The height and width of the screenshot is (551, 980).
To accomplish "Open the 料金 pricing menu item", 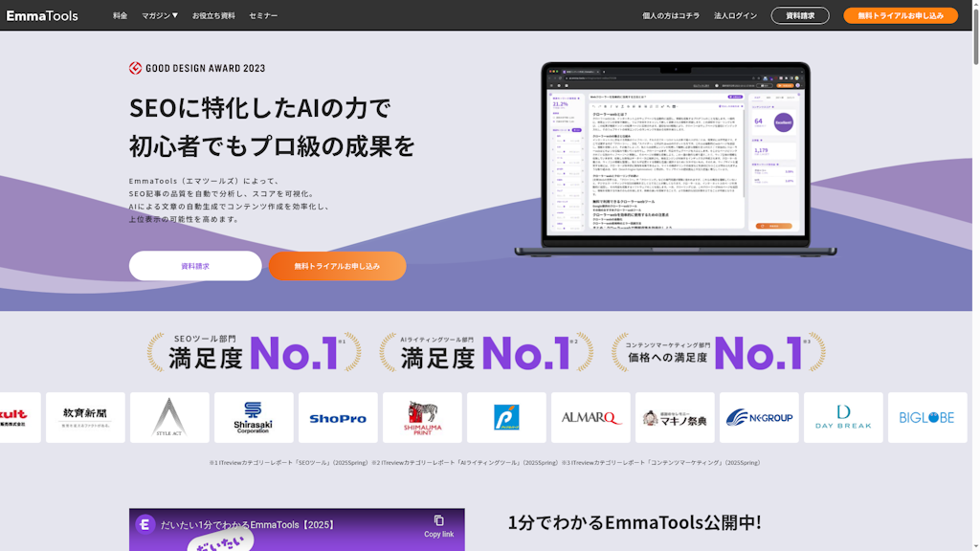I will point(120,15).
